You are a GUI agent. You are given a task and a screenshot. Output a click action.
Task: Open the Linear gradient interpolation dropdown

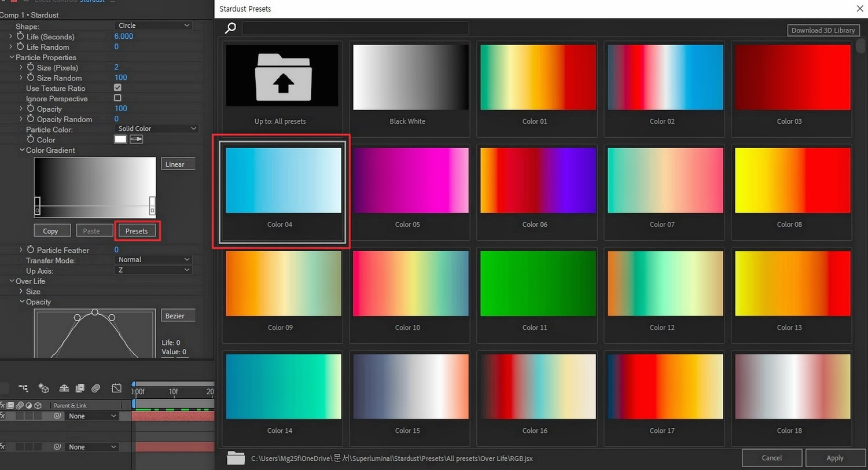pos(178,164)
